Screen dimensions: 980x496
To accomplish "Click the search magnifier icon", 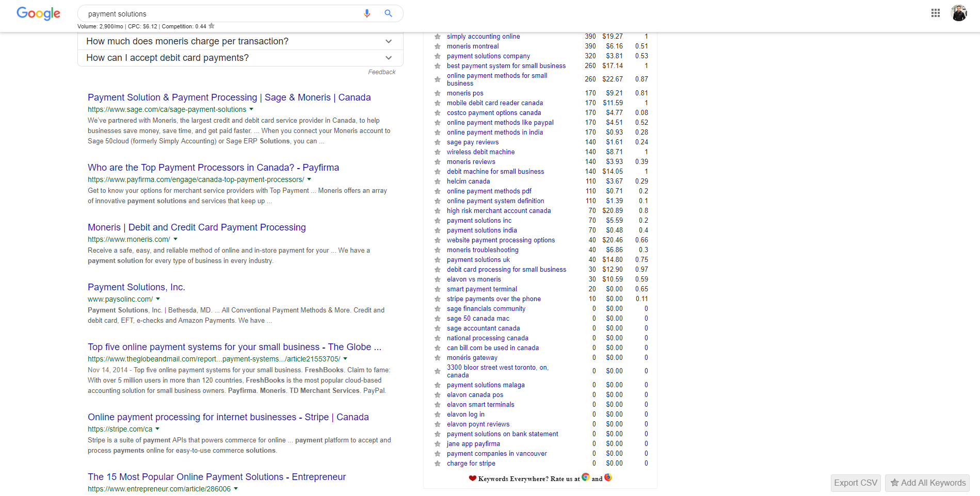I will 389,13.
